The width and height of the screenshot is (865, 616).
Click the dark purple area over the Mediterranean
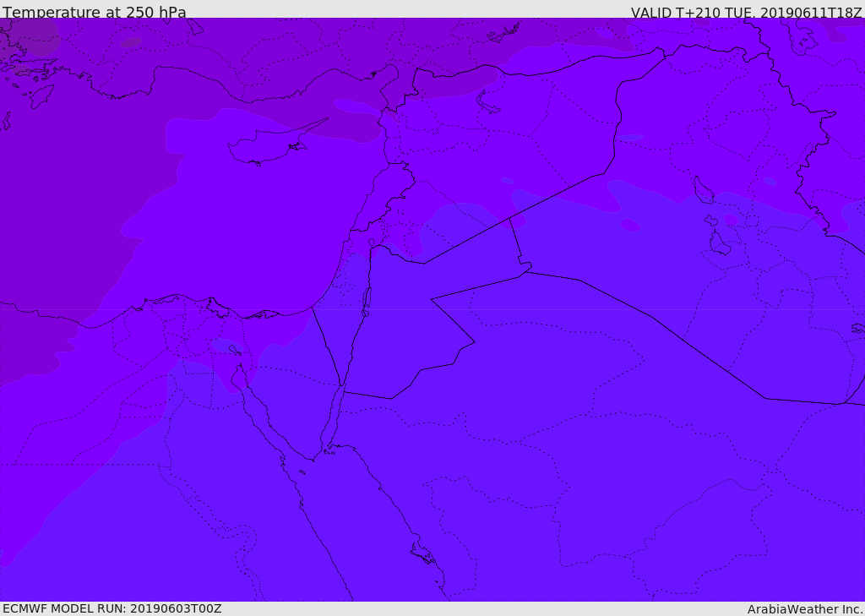point(68,211)
